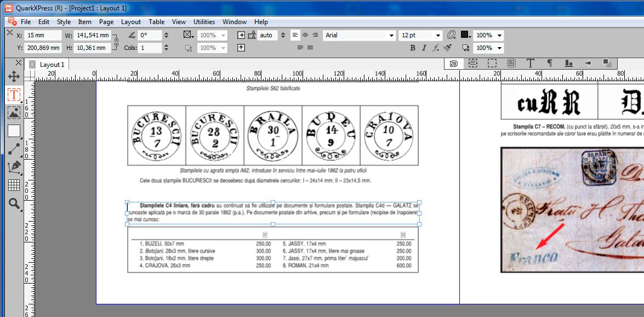Select the Zoom magnifier tool
This screenshot has width=644, height=317.
14,204
